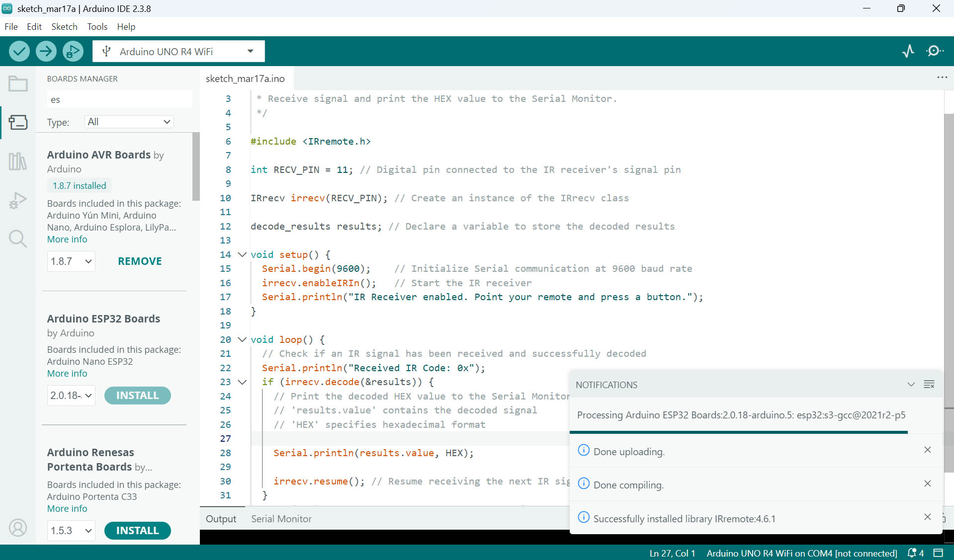Open More info for Renesas Portenta Boards

(x=67, y=509)
